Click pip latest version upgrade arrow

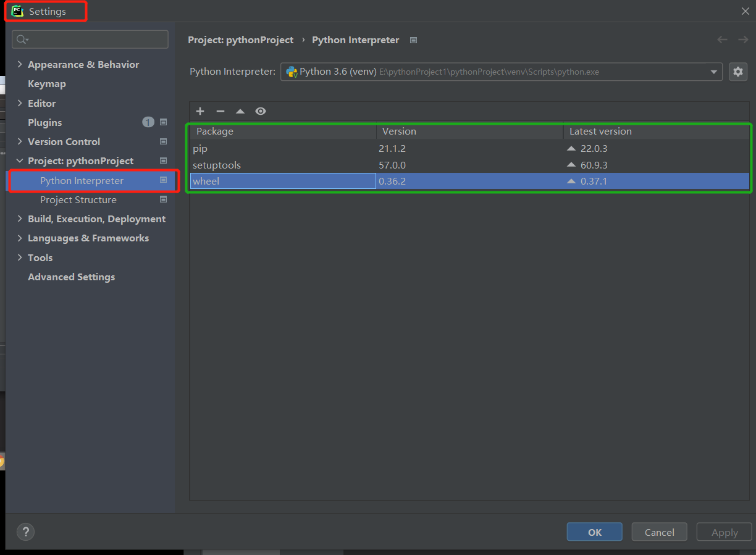[x=571, y=149]
